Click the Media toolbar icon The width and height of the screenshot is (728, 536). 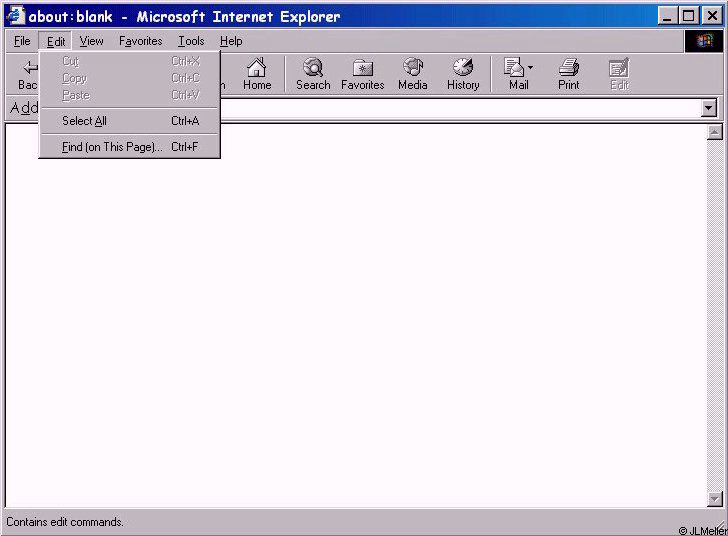coord(413,68)
